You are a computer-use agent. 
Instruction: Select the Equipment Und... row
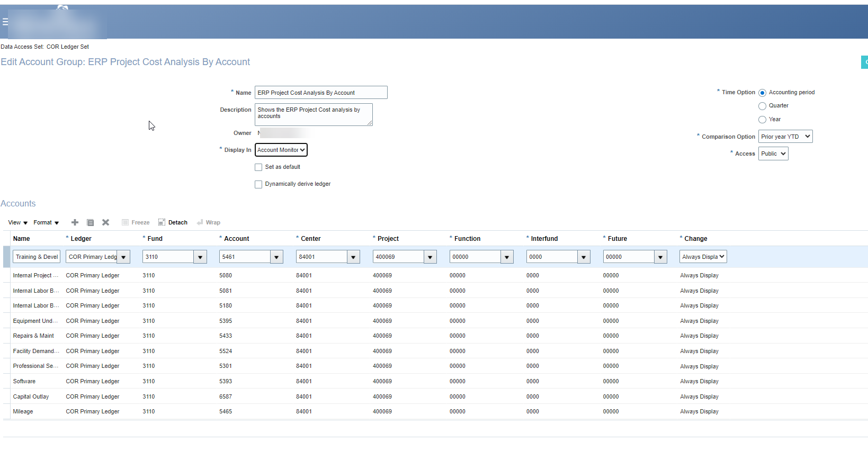[435, 321]
